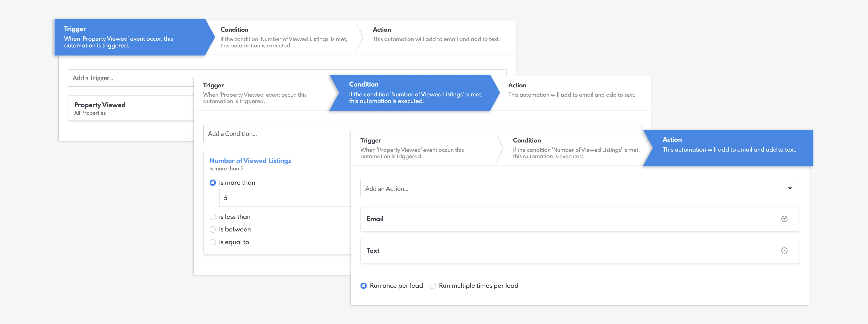Click the 'Number of Viewed Listings' link
This screenshot has height=324, width=868.
tap(250, 161)
